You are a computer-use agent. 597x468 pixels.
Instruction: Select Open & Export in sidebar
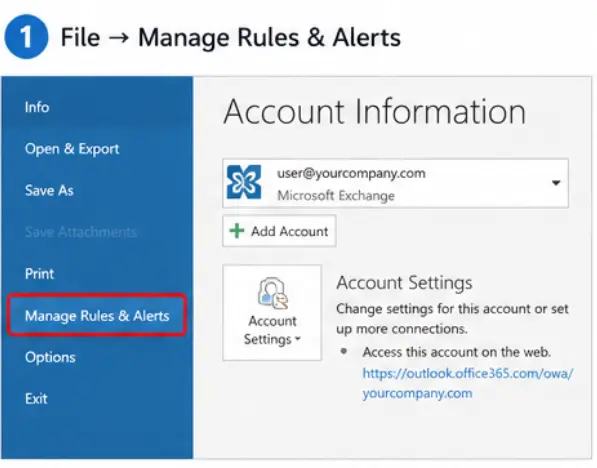[x=72, y=149]
